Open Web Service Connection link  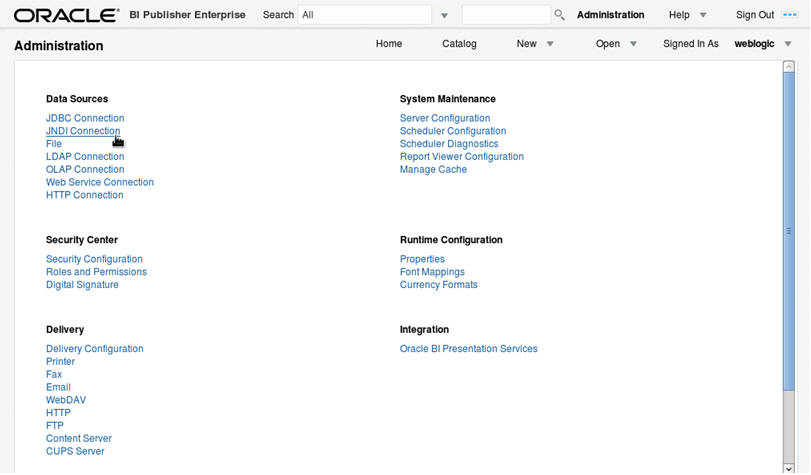coord(100,182)
